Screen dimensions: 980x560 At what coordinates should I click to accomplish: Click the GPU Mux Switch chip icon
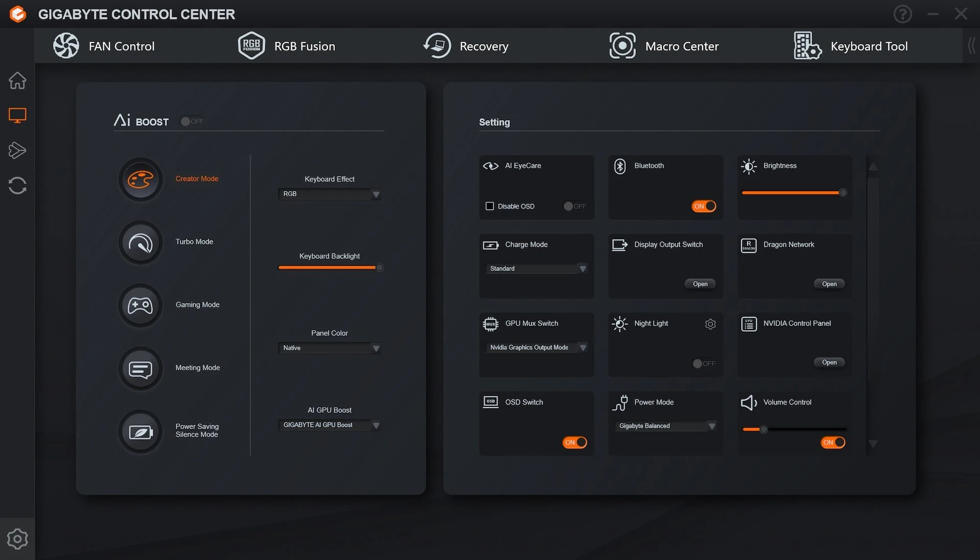click(x=491, y=324)
